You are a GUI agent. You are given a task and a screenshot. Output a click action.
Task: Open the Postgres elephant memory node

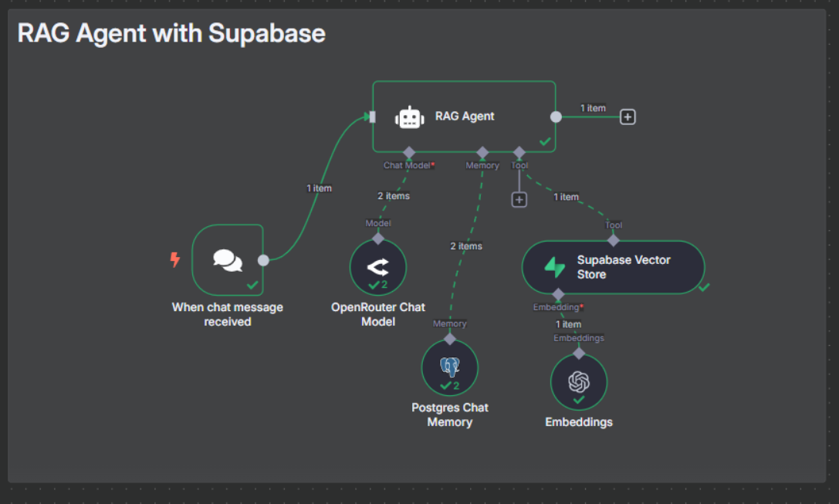point(449,367)
